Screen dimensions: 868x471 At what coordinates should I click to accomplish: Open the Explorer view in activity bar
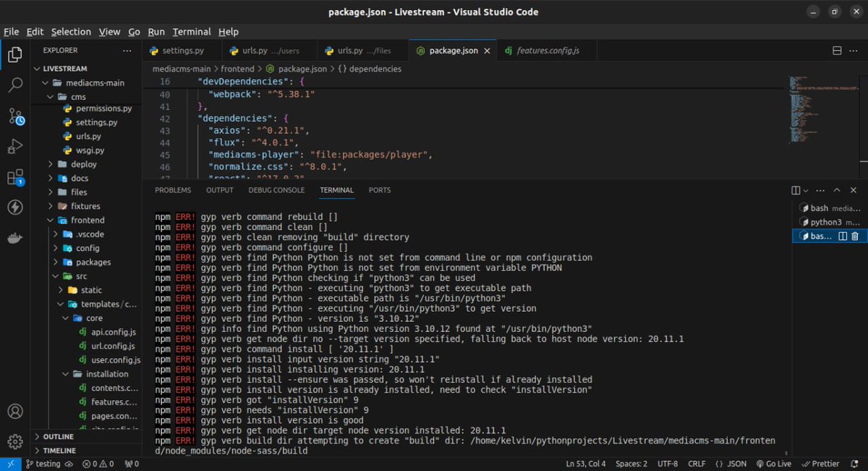(15, 54)
